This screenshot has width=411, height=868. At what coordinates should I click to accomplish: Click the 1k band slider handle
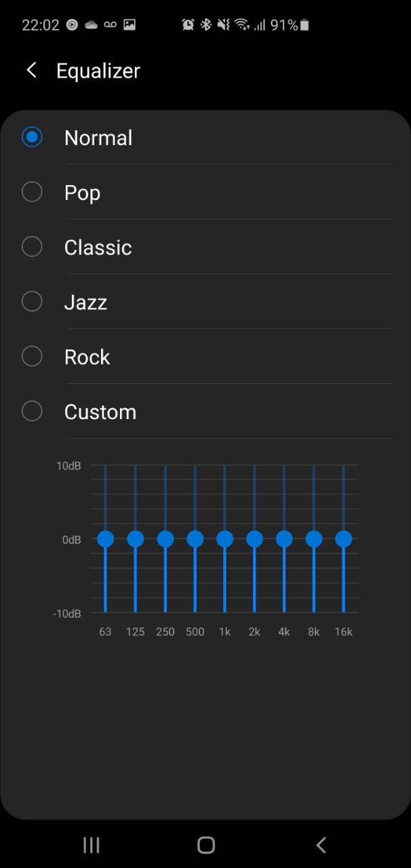click(x=224, y=539)
